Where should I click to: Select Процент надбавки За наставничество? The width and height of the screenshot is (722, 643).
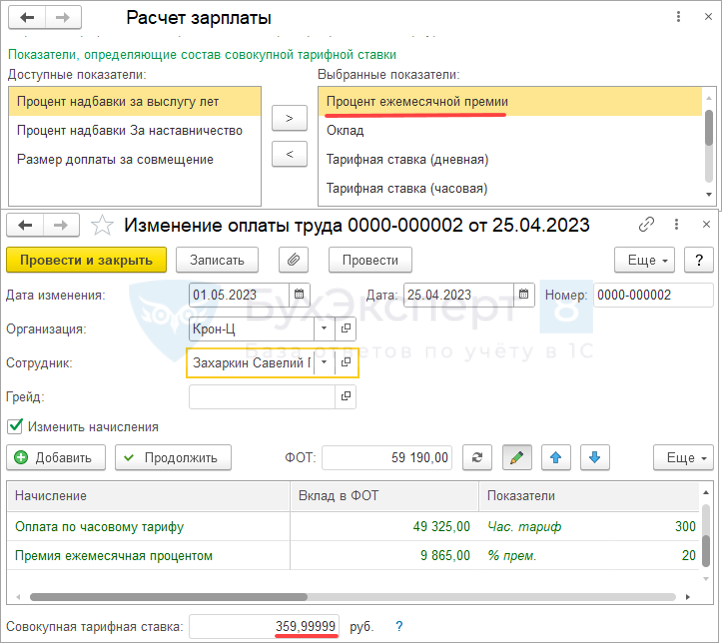coord(134,131)
